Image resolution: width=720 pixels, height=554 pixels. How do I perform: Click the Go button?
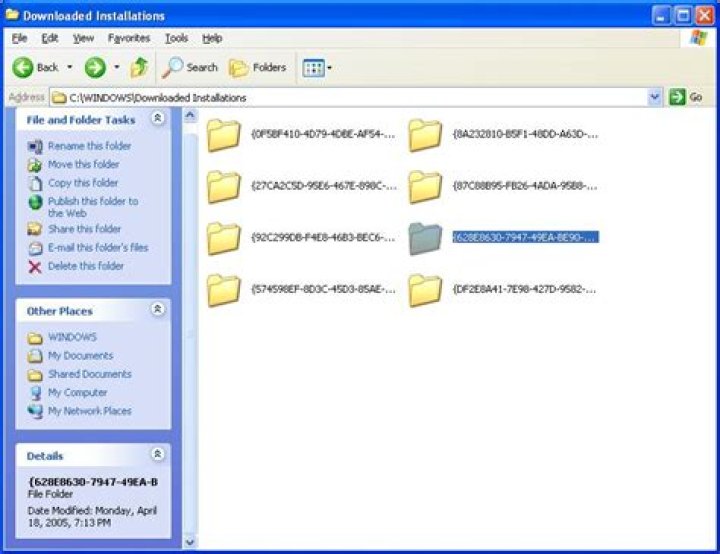point(686,97)
